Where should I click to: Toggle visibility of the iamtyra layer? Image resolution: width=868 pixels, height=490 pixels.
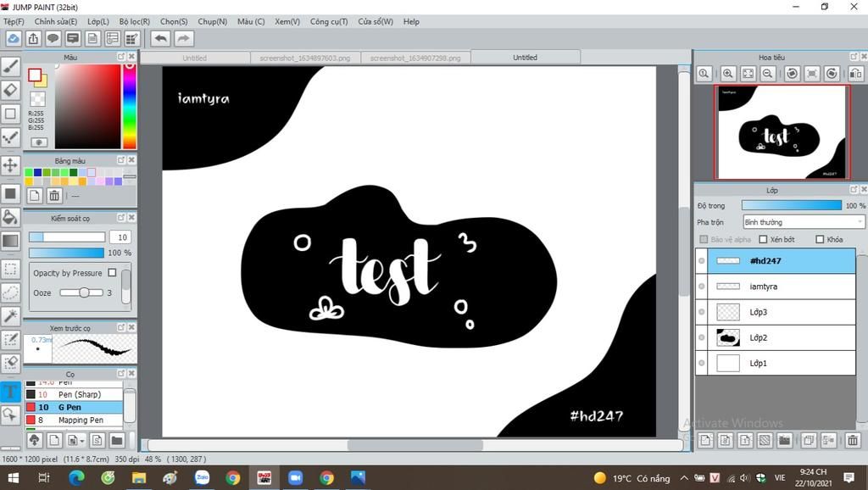coord(701,287)
